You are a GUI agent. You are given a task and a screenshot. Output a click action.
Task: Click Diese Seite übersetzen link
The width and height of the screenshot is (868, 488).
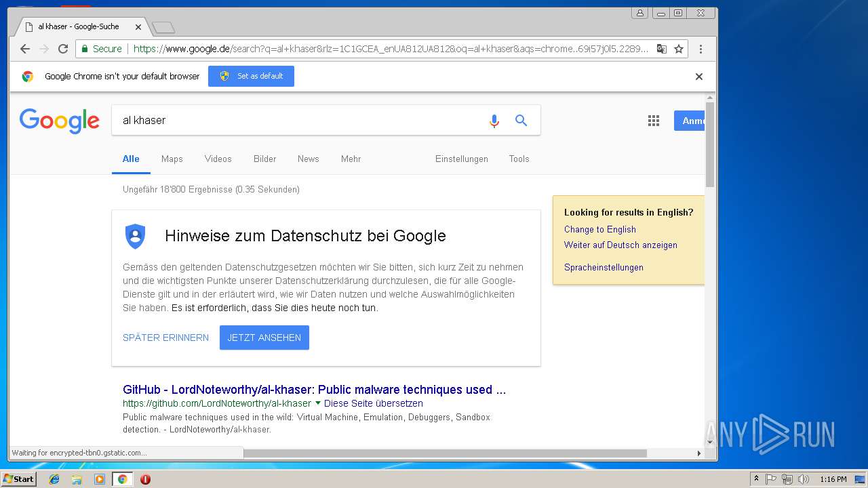pos(374,403)
